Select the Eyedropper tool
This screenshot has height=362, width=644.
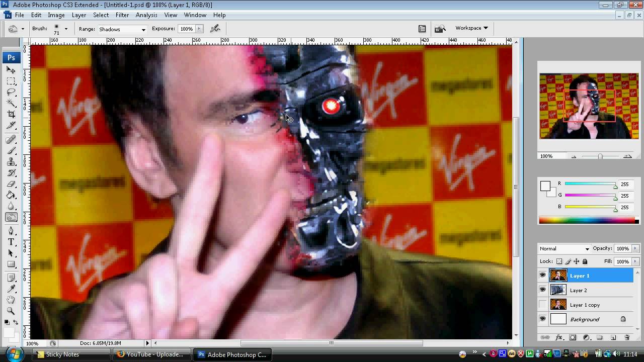point(11,289)
